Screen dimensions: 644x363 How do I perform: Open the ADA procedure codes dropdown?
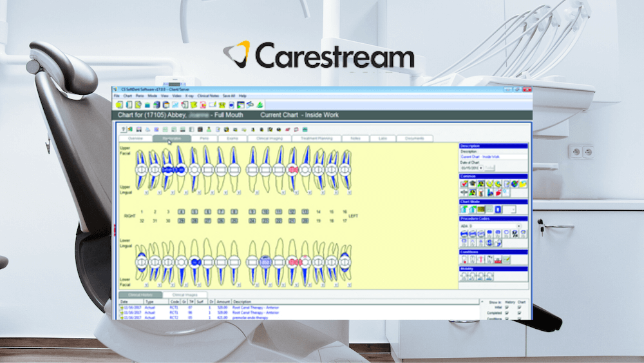coord(518,226)
